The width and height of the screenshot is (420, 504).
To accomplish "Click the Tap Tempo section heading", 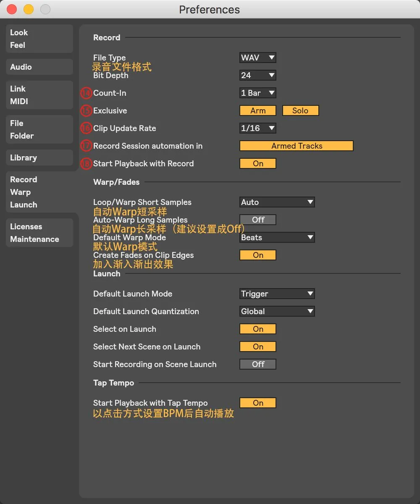I will (x=113, y=383).
